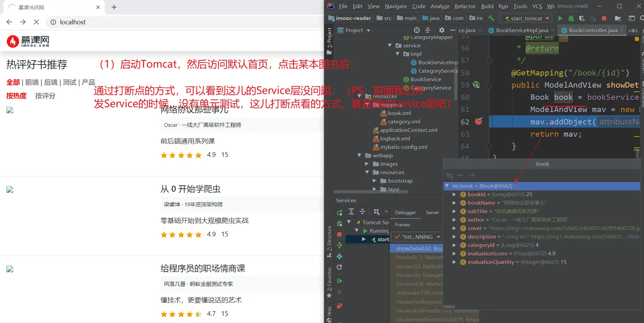This screenshot has height=323, width=644.
Task: Click the update application diamond icon in Services
Action: point(339,256)
